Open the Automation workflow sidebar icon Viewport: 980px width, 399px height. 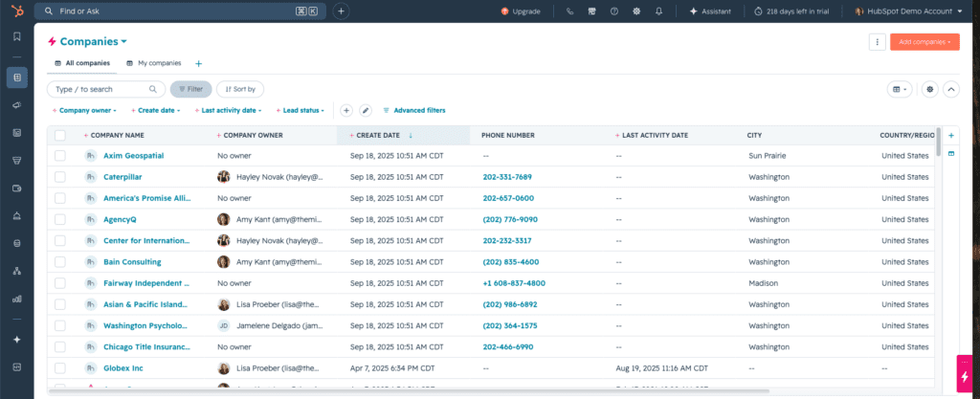(x=17, y=271)
